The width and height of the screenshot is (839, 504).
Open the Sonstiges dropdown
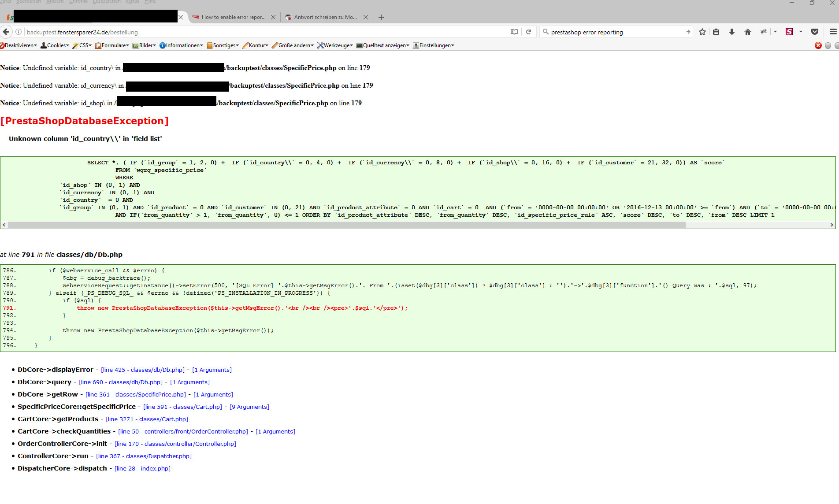[223, 45]
